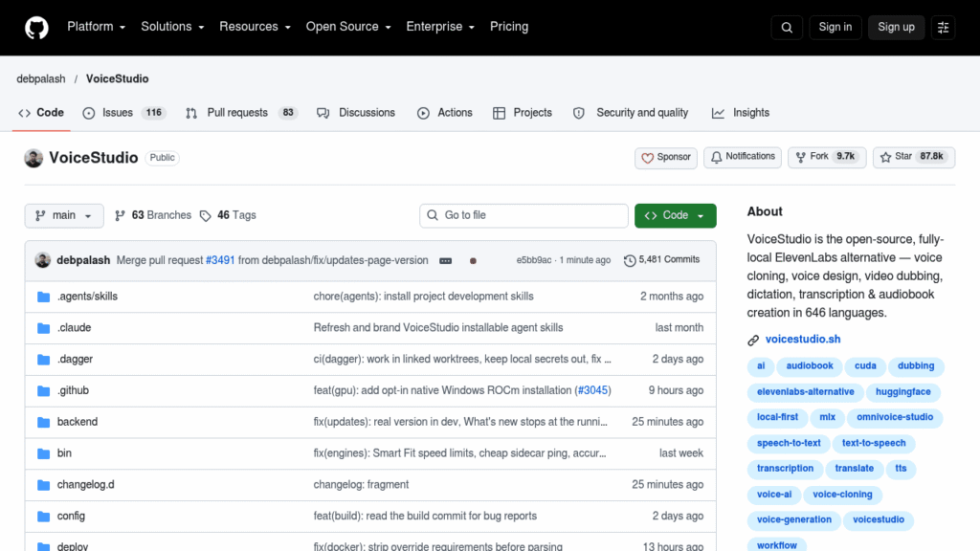The image size is (980, 551).
Task: Open 'feat(build): read the build commit for bug reports'
Action: (x=425, y=516)
